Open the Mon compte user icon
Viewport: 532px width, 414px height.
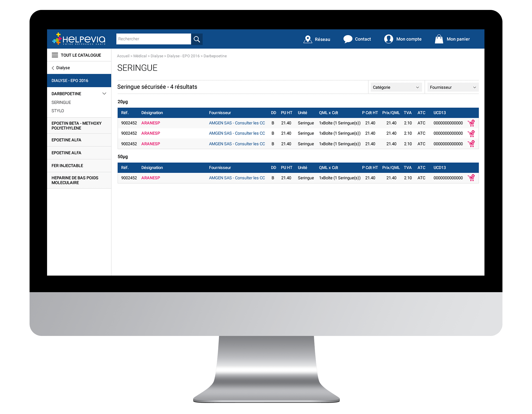(388, 39)
